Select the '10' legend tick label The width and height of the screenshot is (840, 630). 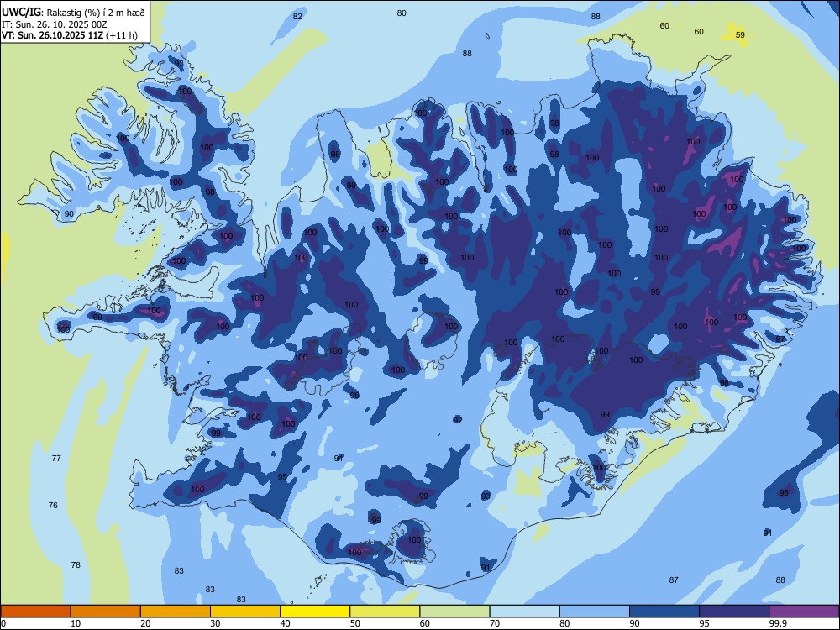tap(76, 623)
